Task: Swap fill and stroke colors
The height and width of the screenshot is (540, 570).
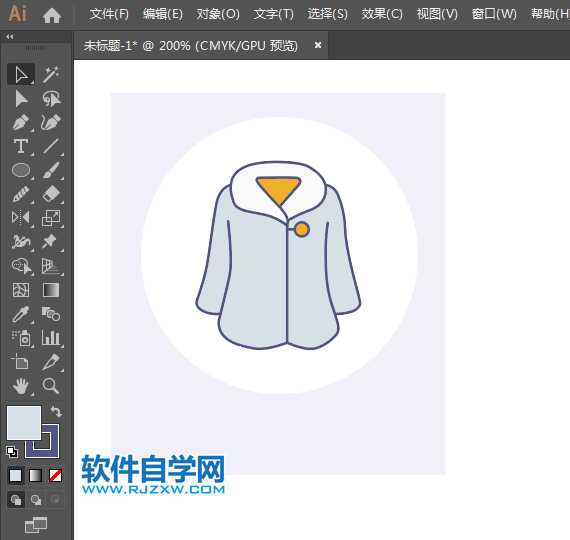Action: pyautogui.click(x=56, y=412)
